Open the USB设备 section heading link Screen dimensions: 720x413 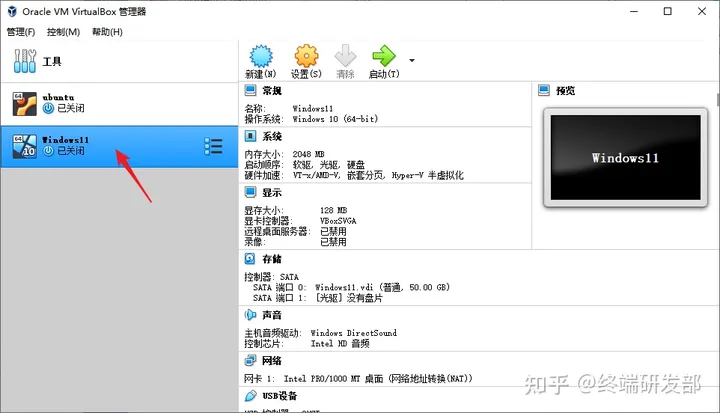[x=280, y=396]
